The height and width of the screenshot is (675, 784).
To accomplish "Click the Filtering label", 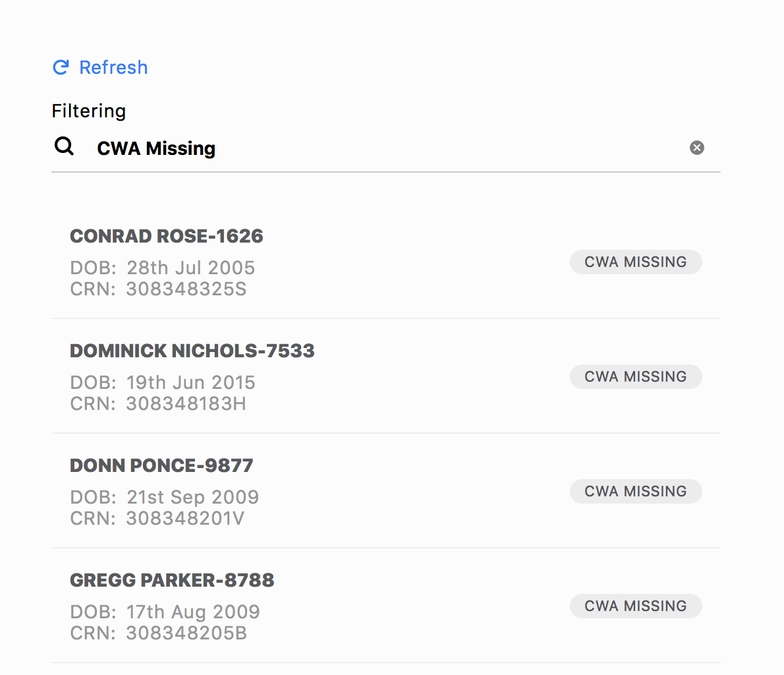I will [x=89, y=111].
